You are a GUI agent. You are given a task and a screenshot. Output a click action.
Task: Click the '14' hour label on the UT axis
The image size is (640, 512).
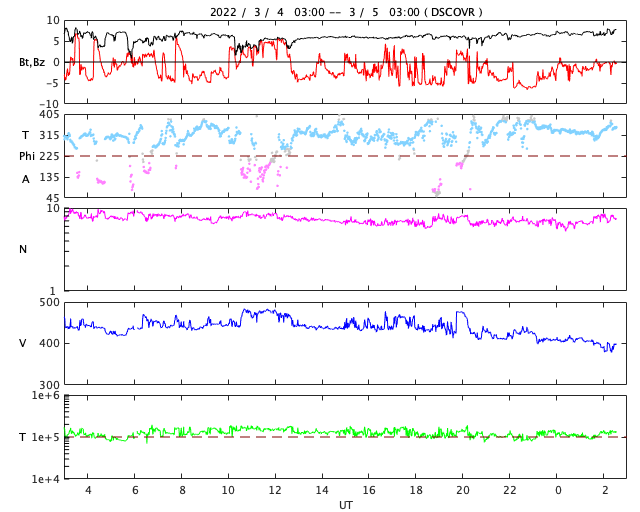(x=322, y=490)
